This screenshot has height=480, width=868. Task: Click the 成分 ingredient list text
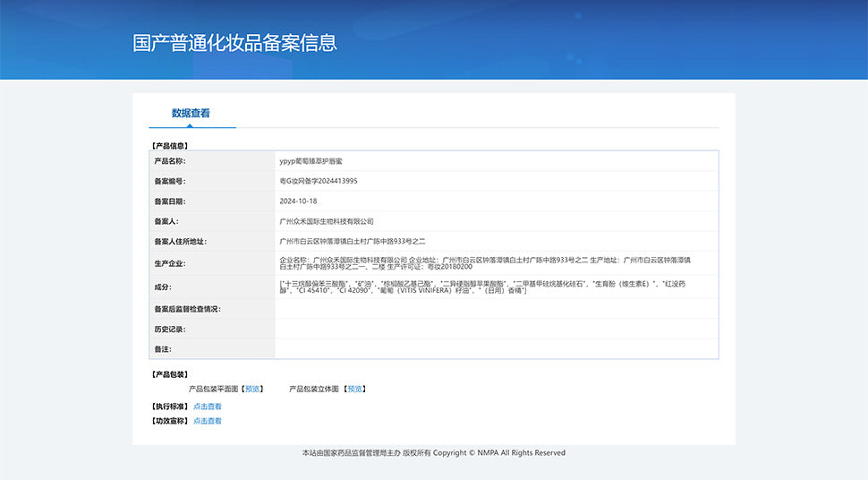point(484,287)
